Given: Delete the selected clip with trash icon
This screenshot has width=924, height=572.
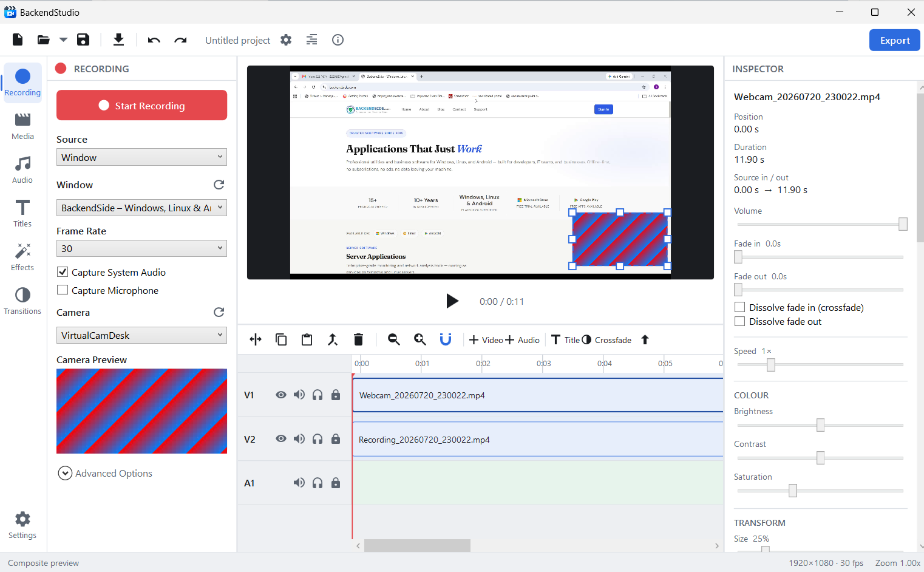Looking at the screenshot, I should tap(358, 339).
